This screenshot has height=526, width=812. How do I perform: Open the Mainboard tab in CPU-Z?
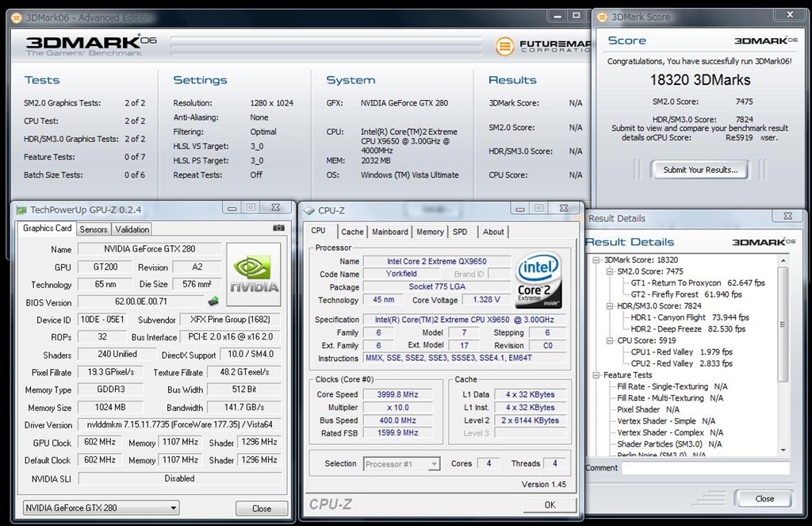coord(390,232)
